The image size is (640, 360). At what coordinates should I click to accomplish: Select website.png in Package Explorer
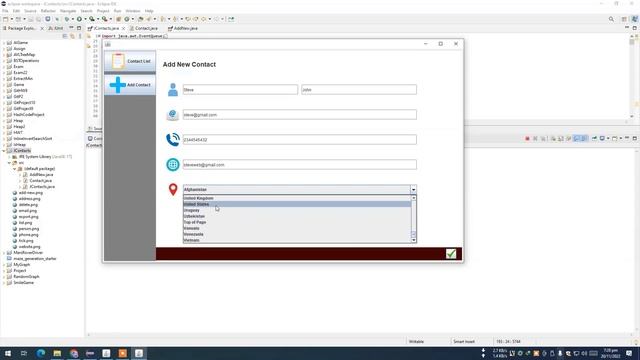pos(29,247)
